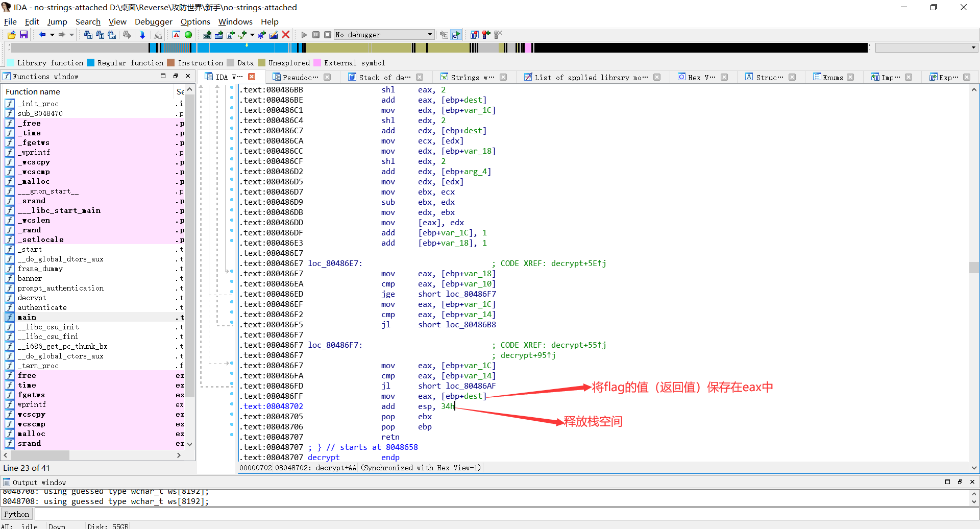
Task: Open the forward-navigation history dropdown arrow
Action: (71, 35)
